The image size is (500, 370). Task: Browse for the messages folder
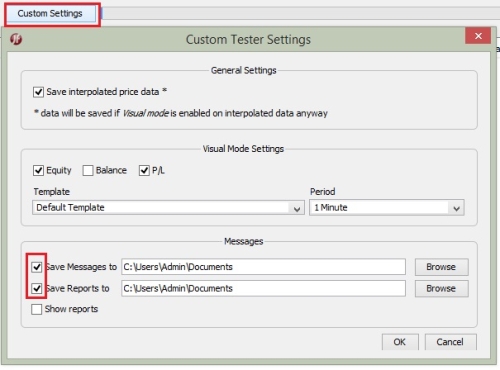click(441, 267)
